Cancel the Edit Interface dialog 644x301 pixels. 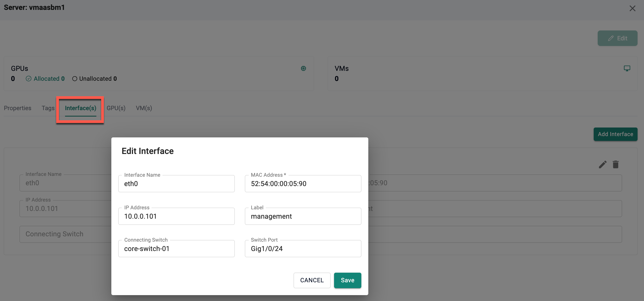pyautogui.click(x=312, y=280)
